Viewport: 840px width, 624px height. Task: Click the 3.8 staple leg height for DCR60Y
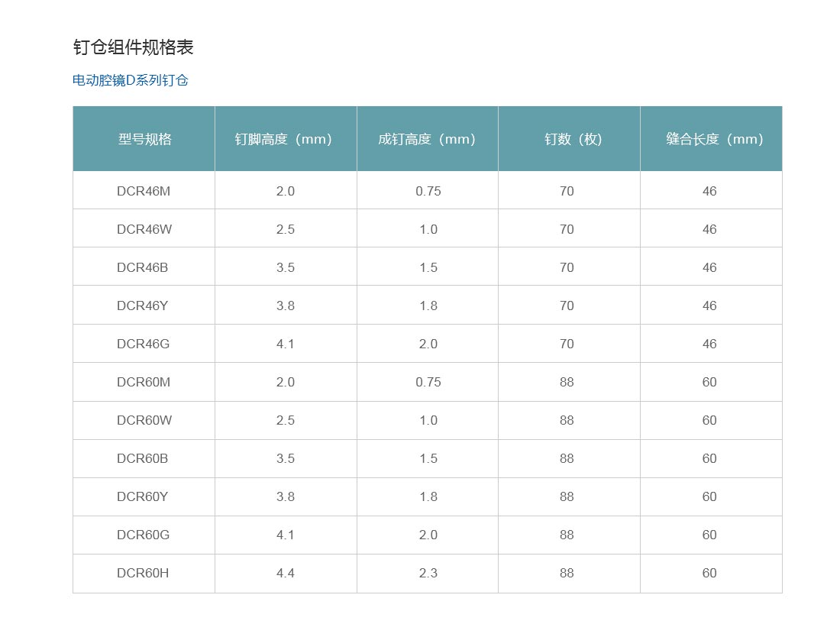coord(286,496)
